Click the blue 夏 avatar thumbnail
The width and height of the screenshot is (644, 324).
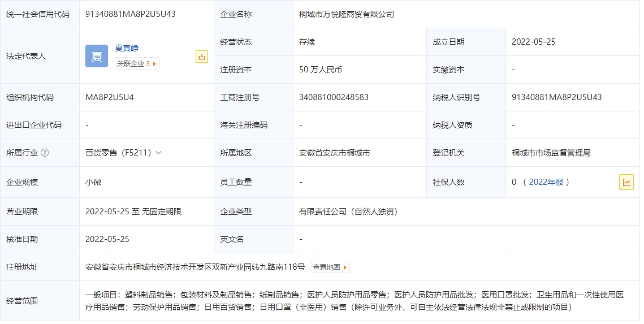(97, 56)
